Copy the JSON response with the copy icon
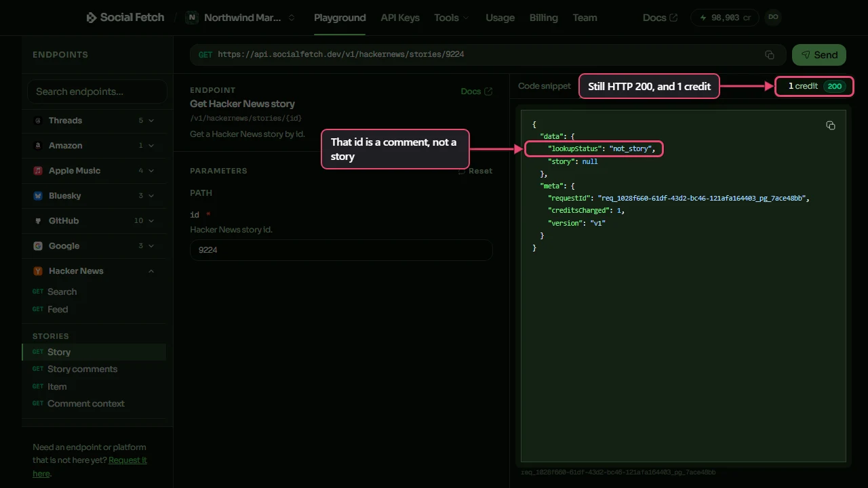Viewport: 868px width, 488px height. coord(831,125)
